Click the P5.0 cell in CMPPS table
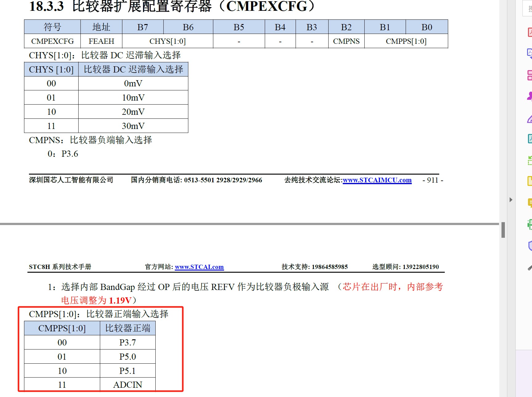The width and height of the screenshot is (532, 397). pyautogui.click(x=128, y=357)
